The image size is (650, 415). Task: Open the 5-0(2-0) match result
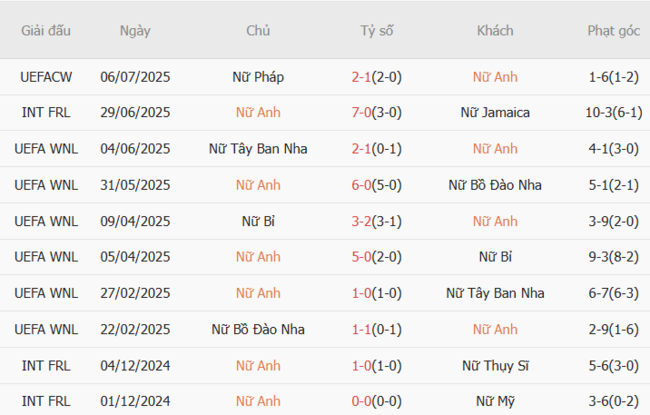[377, 257]
